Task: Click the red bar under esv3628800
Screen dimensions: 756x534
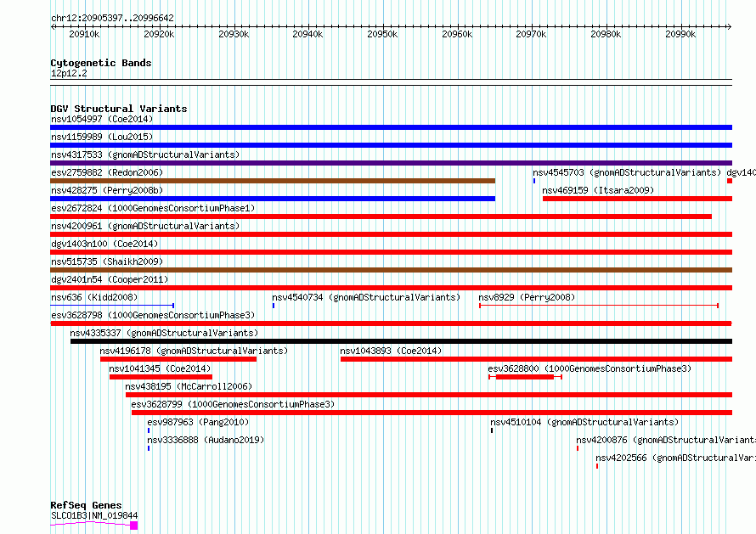Action: click(525, 378)
